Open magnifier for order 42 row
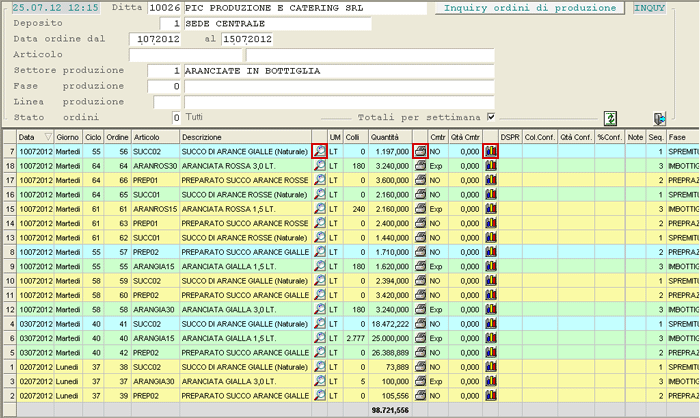Image resolution: width=700 pixels, height=418 pixels. point(320,352)
